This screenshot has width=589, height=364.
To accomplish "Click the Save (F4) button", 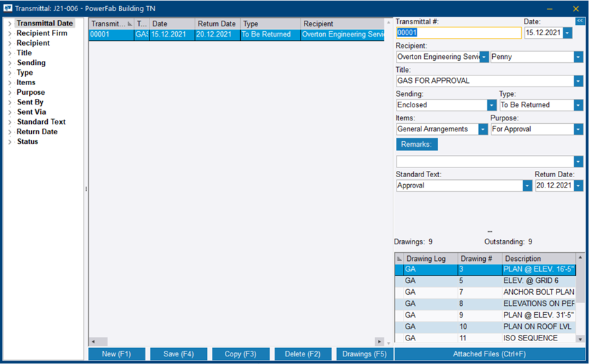I will tap(179, 354).
